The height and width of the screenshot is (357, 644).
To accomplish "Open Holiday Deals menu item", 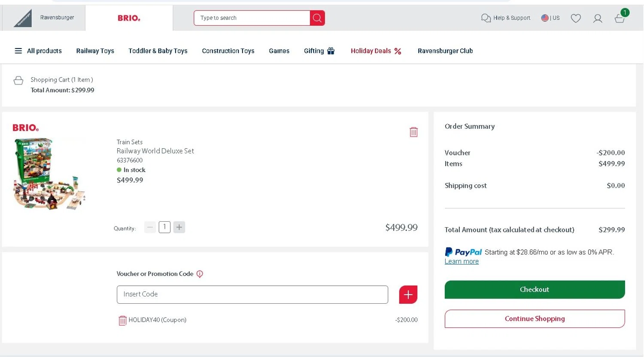I will (x=376, y=51).
